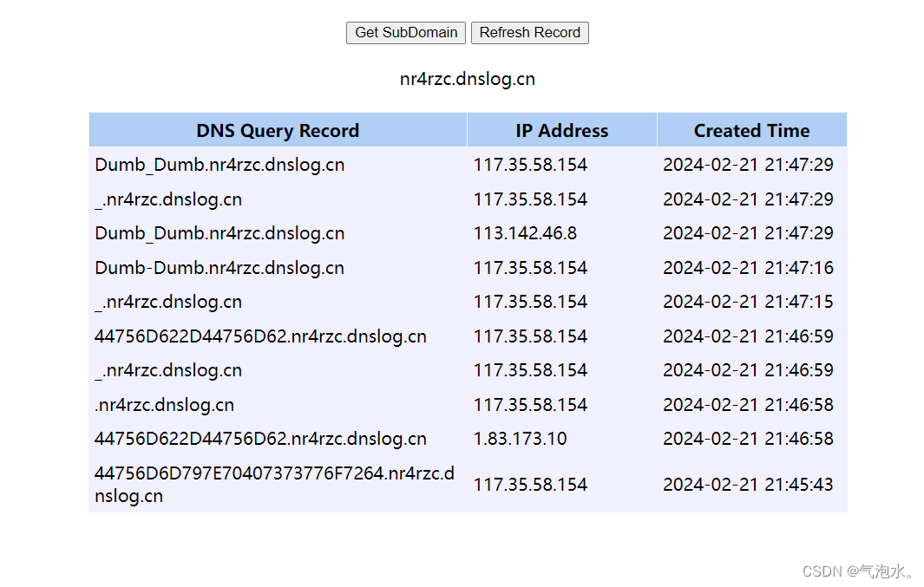The width and height of the screenshot is (924, 587).
Task: Click the Refresh Record button
Action: tap(529, 32)
